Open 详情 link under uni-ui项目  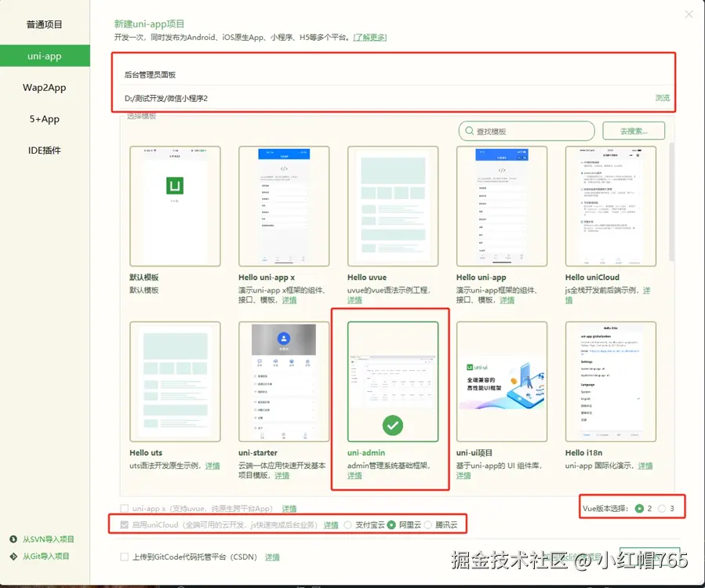[x=463, y=475]
